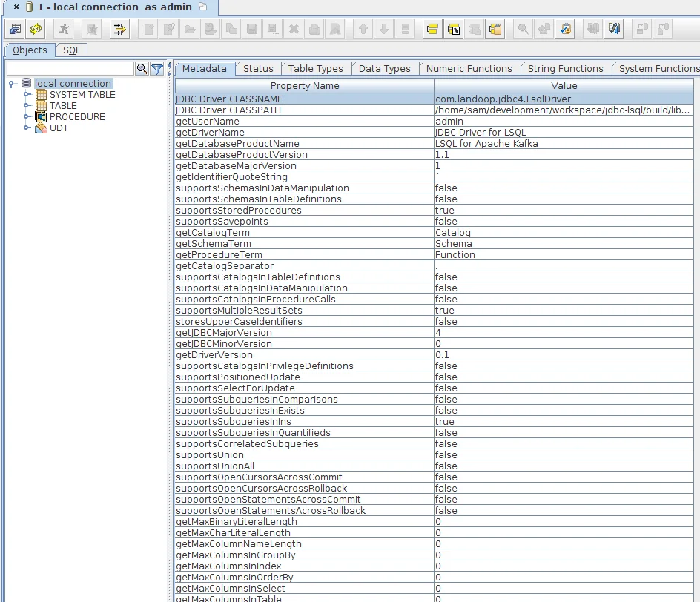The image size is (700, 602).
Task: Click the clipboard checkmark toolbar icon
Action: coord(565,30)
